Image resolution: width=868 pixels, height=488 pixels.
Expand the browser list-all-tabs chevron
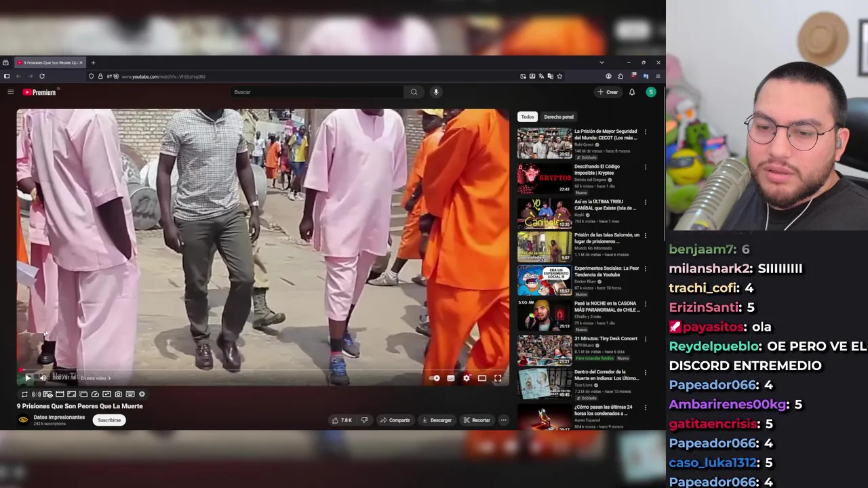pyautogui.click(x=601, y=62)
